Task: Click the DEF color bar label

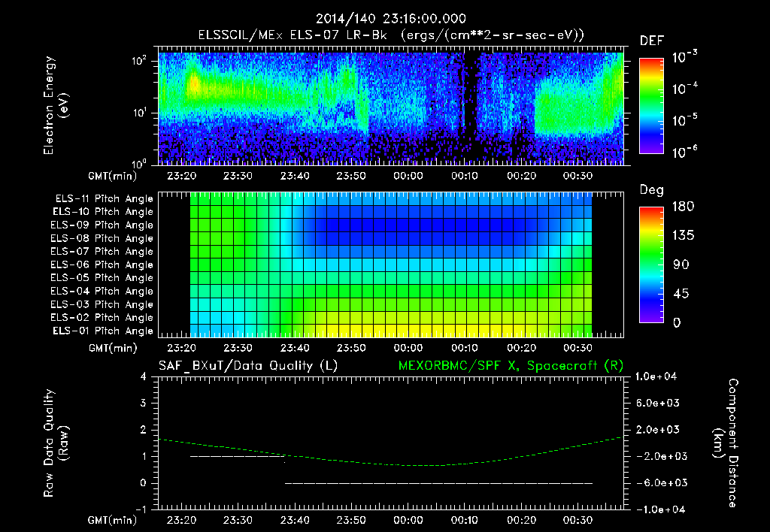Action: pyautogui.click(x=652, y=41)
